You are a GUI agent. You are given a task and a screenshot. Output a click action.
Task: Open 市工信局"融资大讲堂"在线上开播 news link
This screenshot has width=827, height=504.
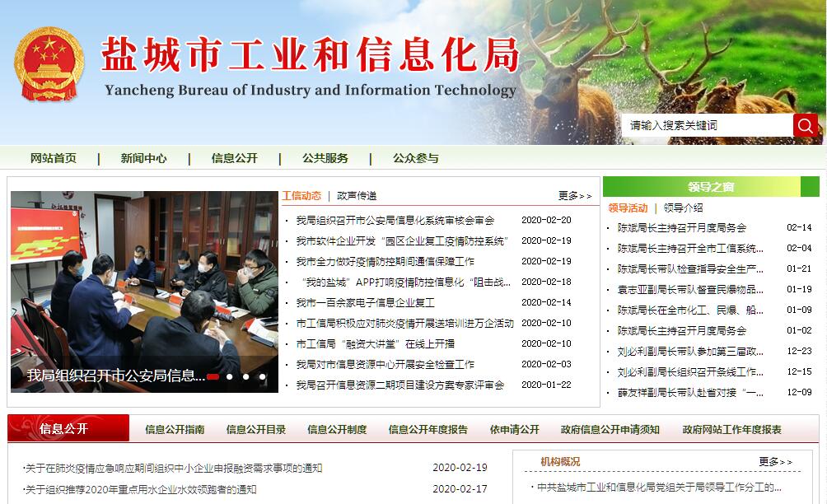click(x=376, y=343)
